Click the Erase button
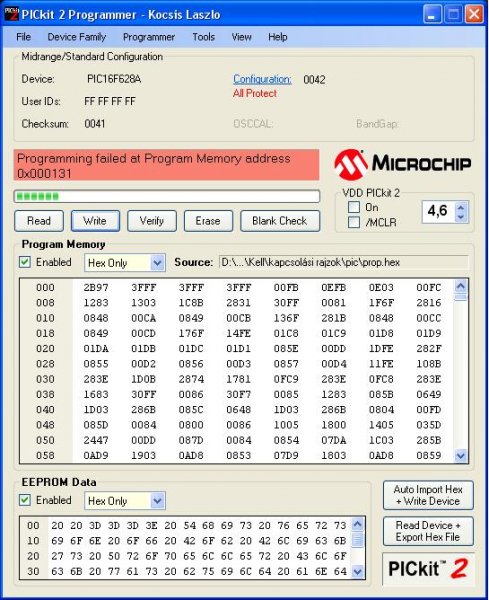 208,221
